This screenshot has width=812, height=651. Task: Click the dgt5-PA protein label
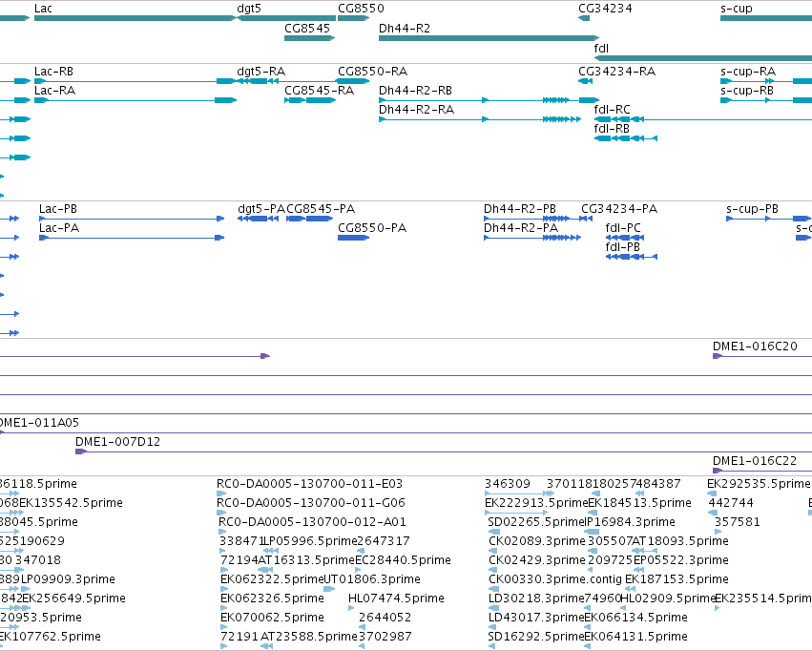[x=261, y=209]
